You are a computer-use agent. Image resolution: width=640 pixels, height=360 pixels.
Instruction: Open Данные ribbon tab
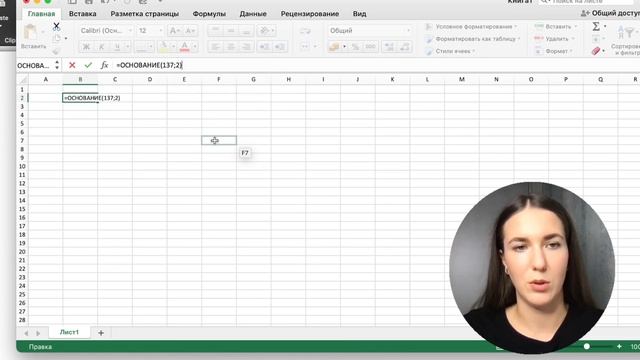(x=253, y=14)
